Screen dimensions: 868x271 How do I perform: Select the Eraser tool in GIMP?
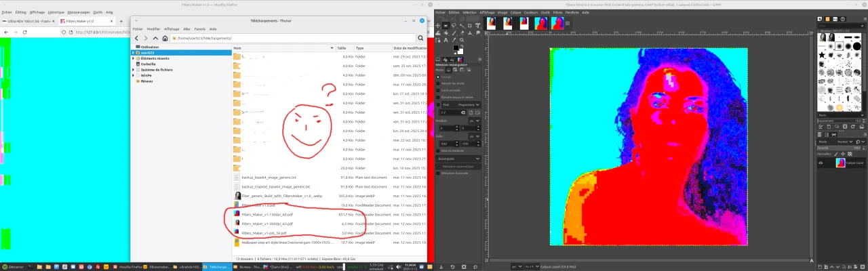tap(462, 33)
